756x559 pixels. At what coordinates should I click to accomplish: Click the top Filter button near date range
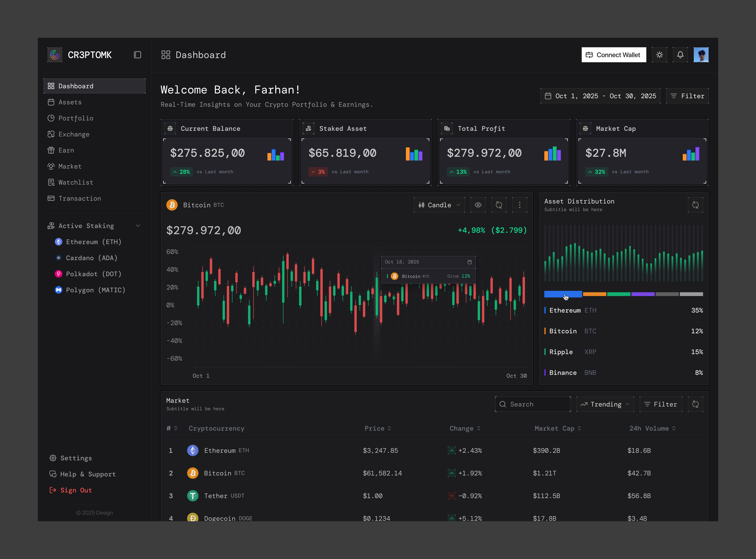click(x=687, y=96)
